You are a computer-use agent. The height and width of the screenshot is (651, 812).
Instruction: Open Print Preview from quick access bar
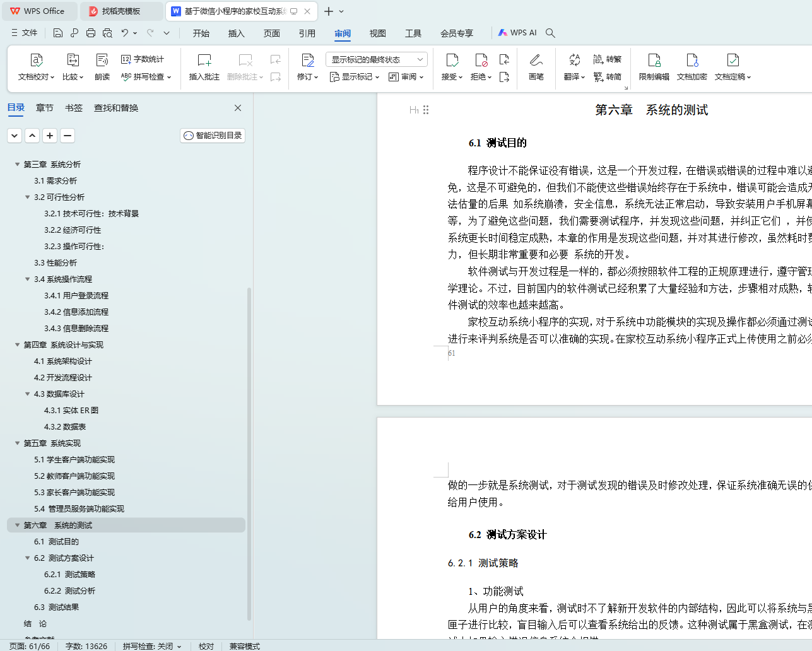[107, 33]
